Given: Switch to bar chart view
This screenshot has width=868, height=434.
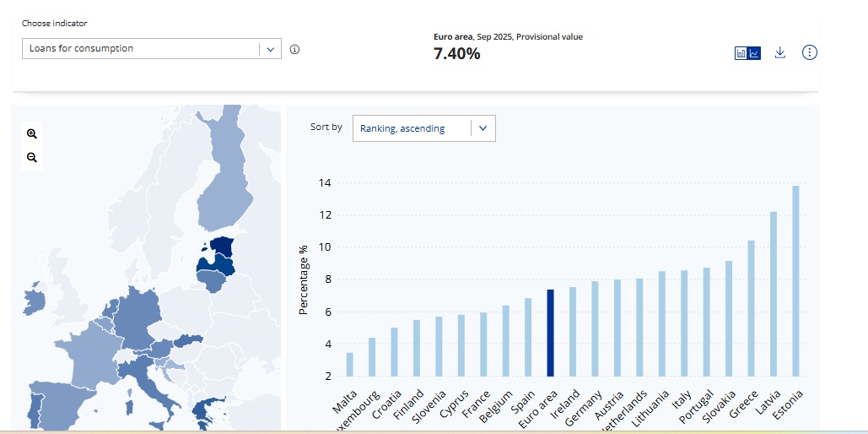Looking at the screenshot, I should click(741, 53).
